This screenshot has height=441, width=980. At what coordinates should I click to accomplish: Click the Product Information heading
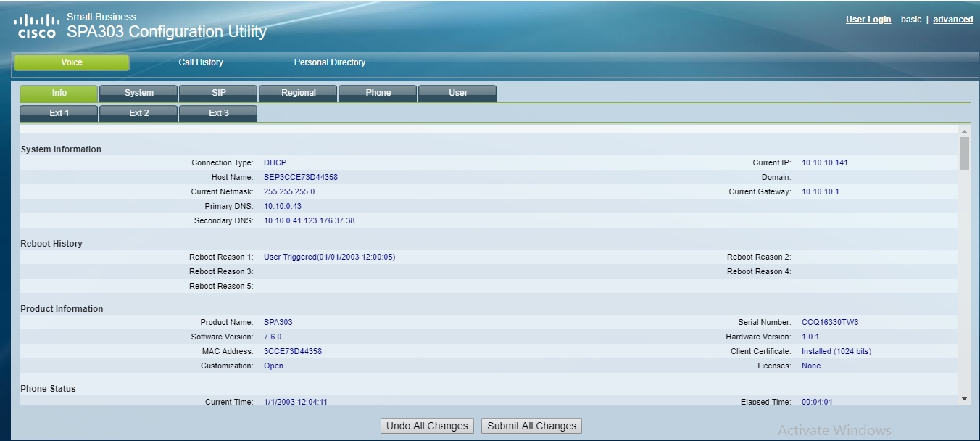click(62, 309)
